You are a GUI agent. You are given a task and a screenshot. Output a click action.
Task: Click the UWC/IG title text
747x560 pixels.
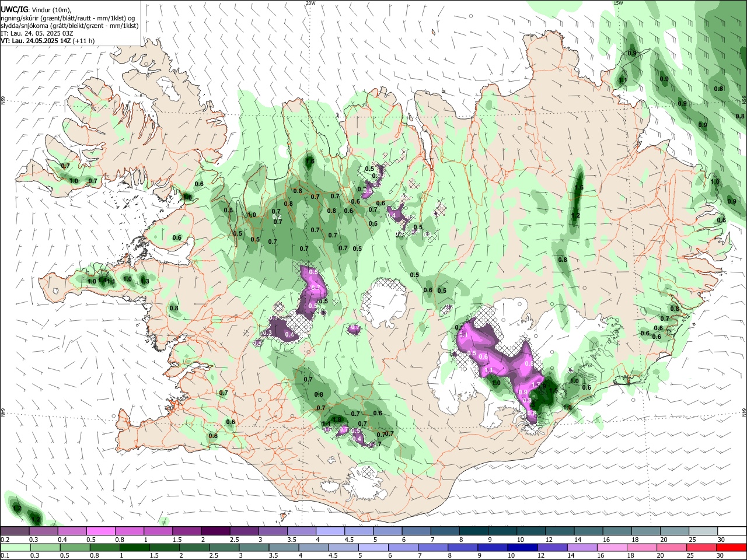click(13, 9)
